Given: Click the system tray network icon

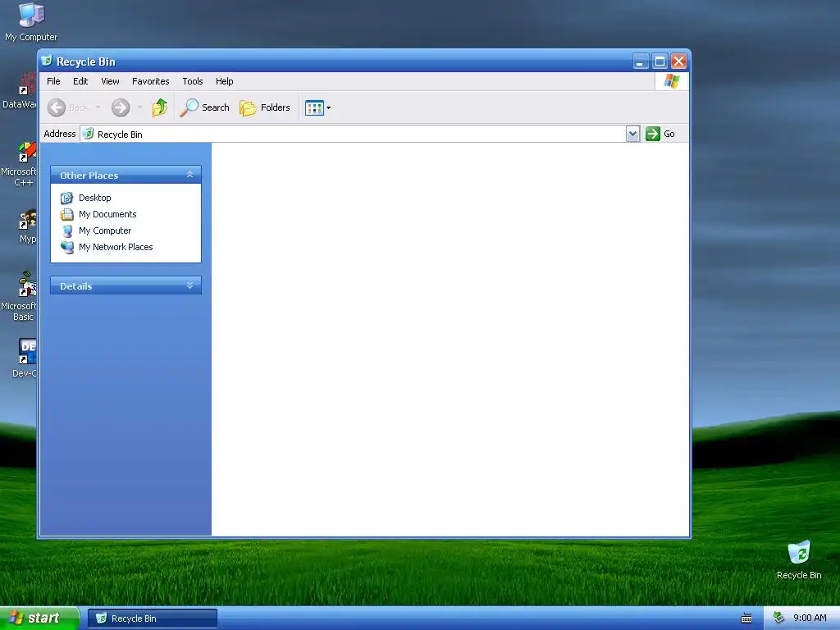Looking at the screenshot, I should [x=778, y=619].
